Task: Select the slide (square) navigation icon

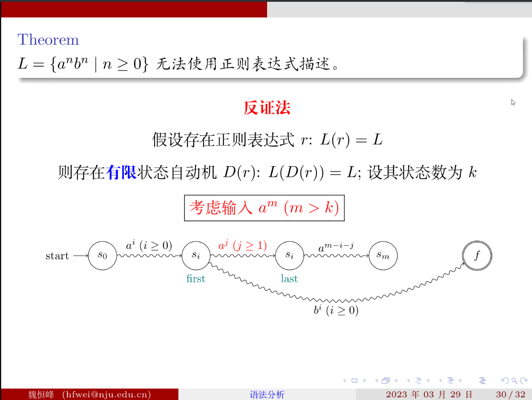Action: (x=354, y=380)
